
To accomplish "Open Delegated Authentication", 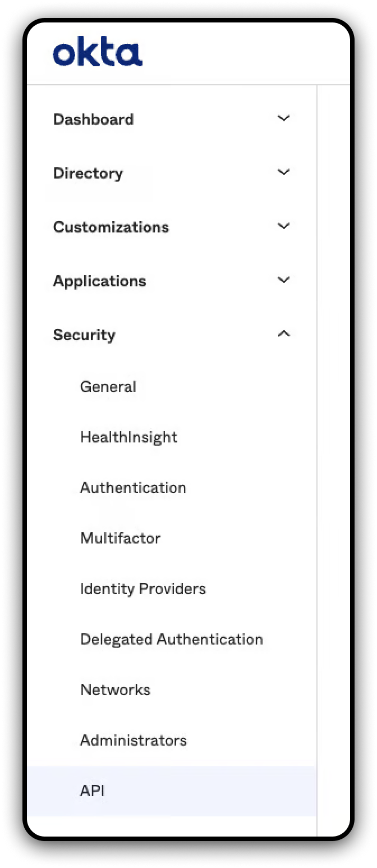I will [x=171, y=639].
